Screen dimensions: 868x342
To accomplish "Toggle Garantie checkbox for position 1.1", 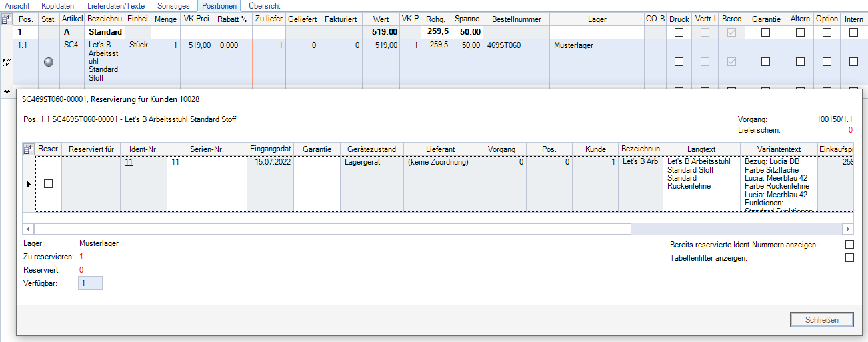I will tap(765, 62).
